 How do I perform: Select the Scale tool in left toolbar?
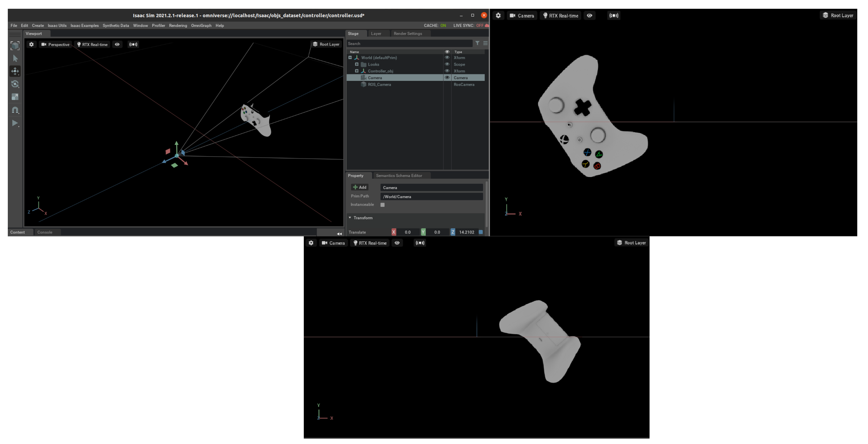[x=15, y=97]
